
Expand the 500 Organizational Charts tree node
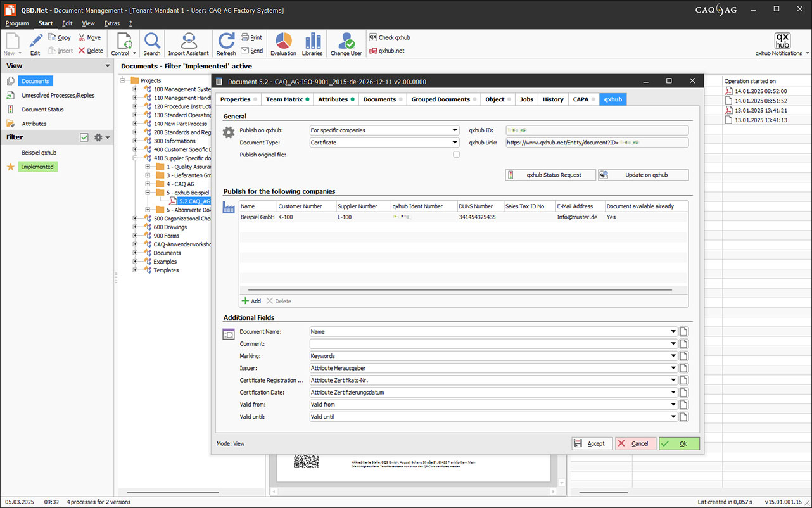(135, 219)
